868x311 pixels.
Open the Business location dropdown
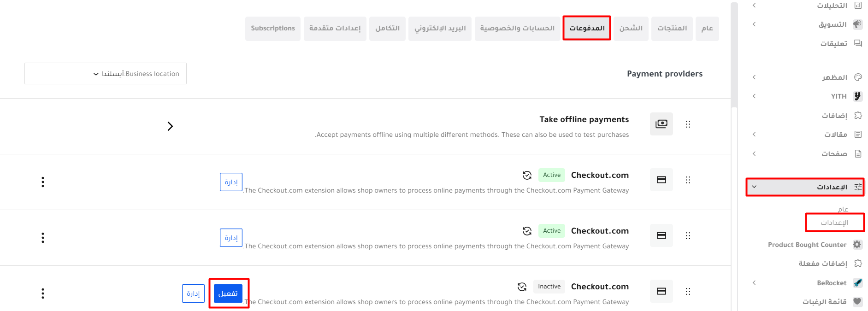tap(106, 74)
